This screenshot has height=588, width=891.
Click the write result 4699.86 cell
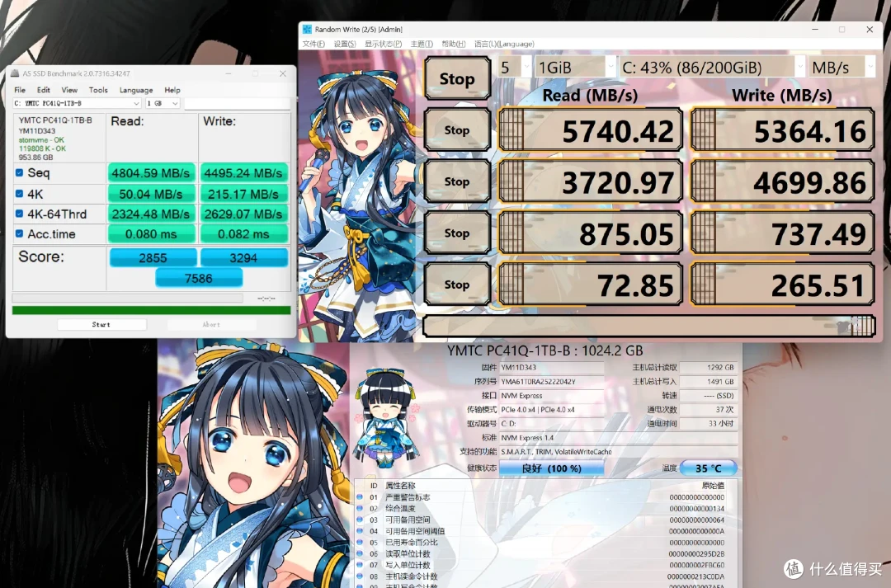782,181
